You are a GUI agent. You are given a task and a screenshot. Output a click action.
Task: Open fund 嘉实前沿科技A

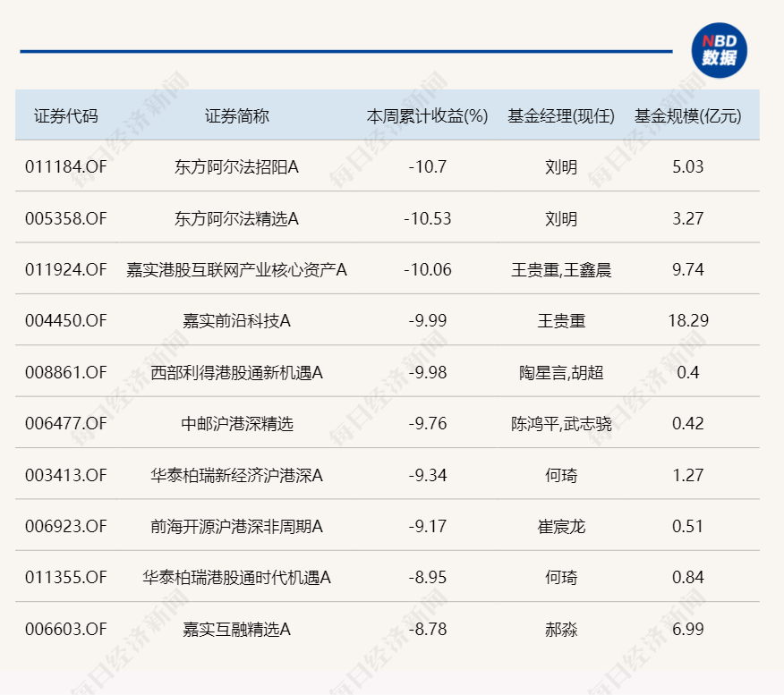[237, 320]
